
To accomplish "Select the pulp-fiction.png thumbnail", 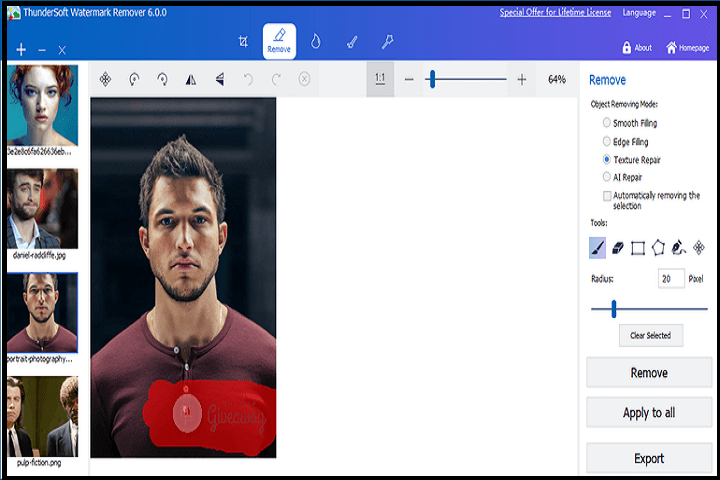I will coord(42,416).
